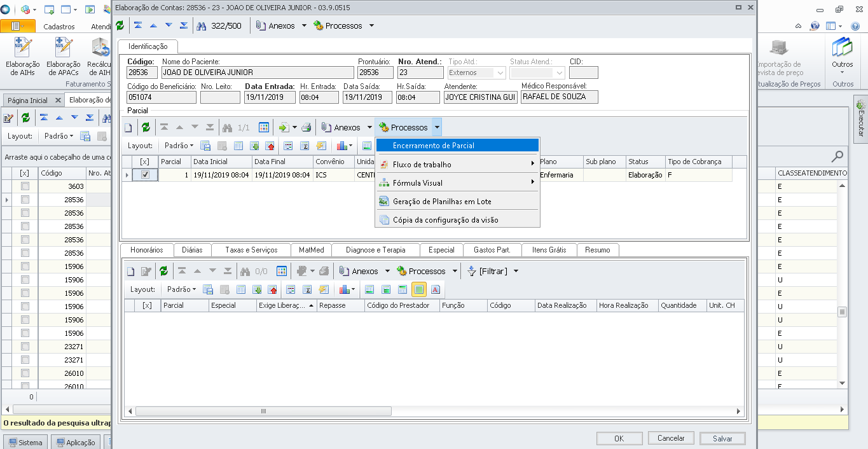868x449 pixels.
Task: Open Tipo Atd. combo showing Externos
Action: pyautogui.click(x=476, y=73)
